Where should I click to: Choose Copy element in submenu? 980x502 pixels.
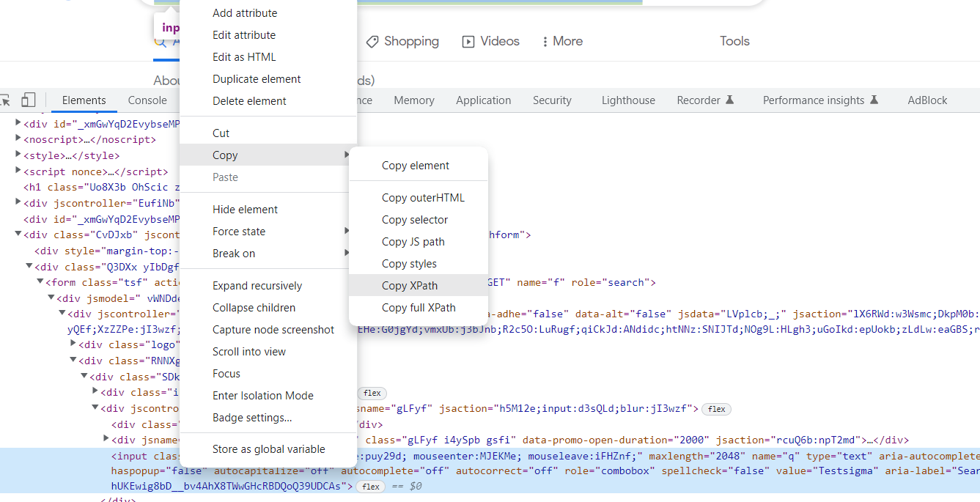point(419,166)
